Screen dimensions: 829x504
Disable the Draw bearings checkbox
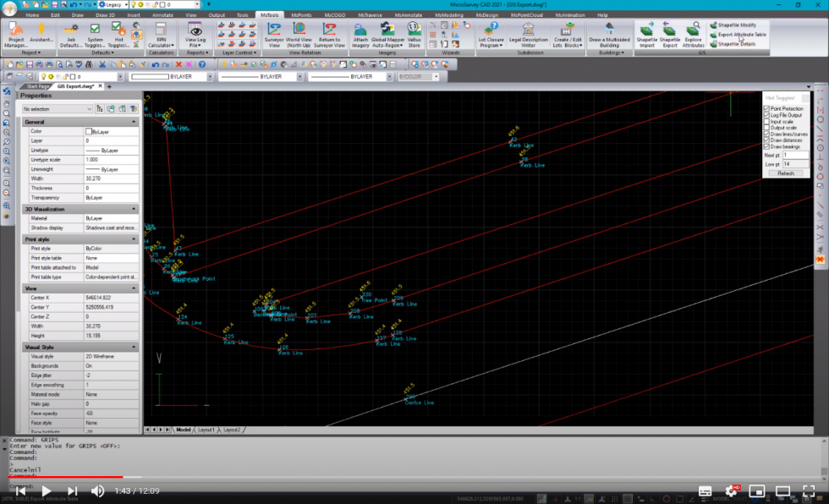766,147
